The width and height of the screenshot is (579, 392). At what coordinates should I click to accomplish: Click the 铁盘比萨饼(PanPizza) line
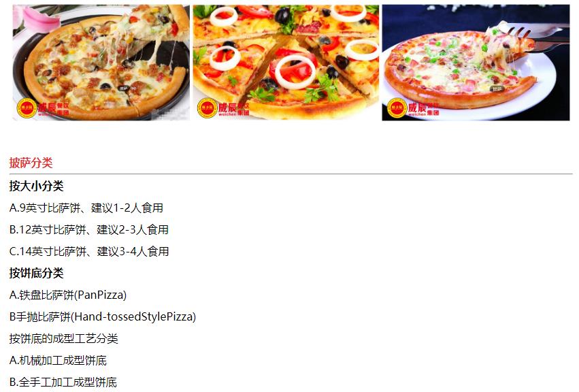(68, 295)
